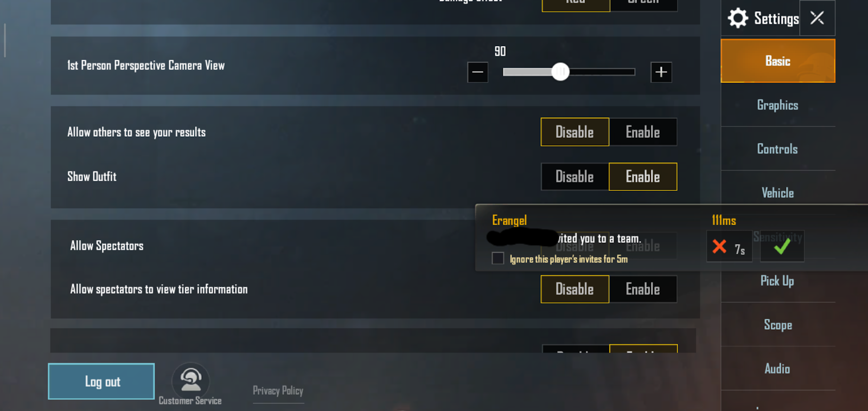The width and height of the screenshot is (868, 411).
Task: Click the Settings gear icon
Action: (738, 18)
